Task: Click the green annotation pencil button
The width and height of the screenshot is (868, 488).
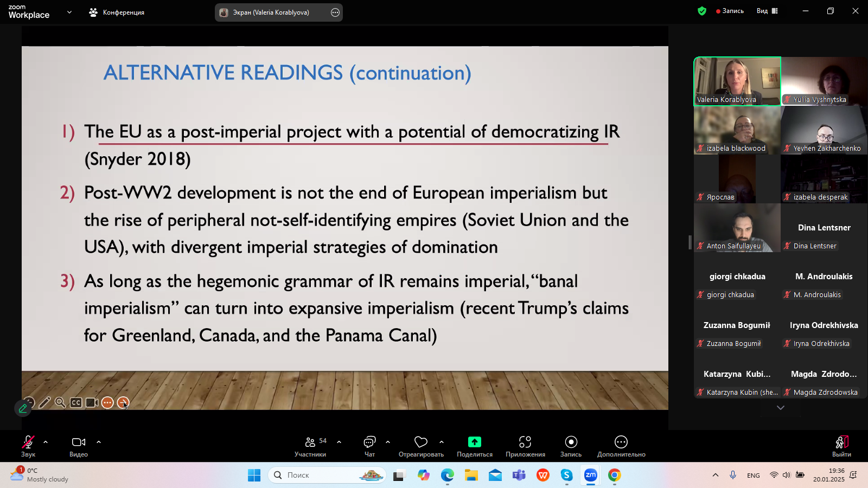Action: (23, 408)
